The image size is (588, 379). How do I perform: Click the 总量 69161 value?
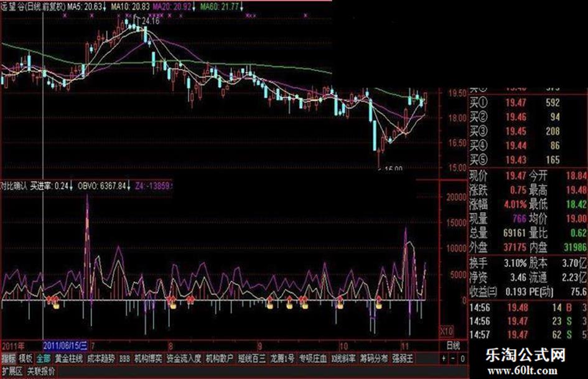click(515, 233)
